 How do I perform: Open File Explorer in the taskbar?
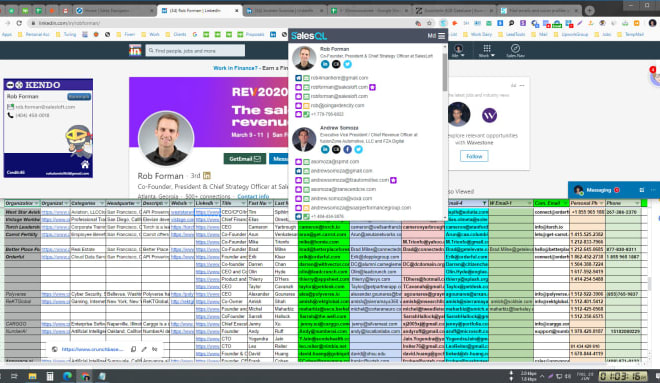pos(32,376)
